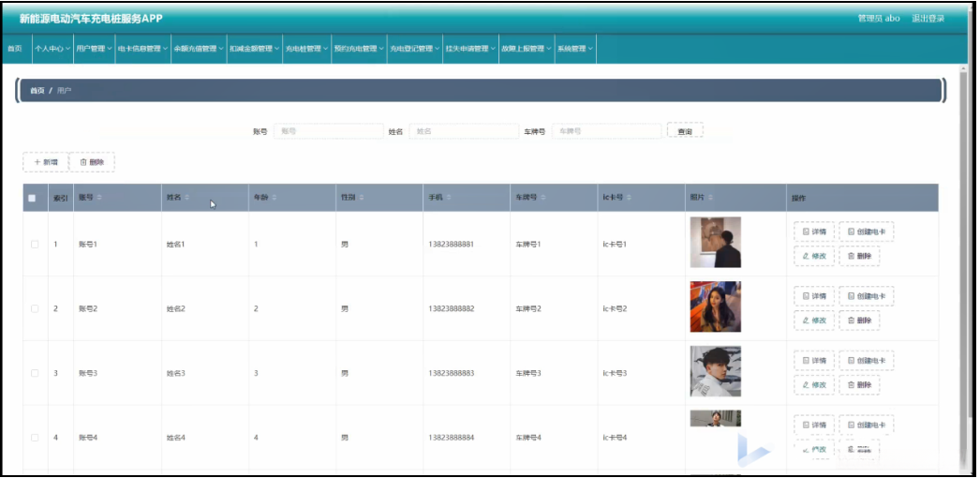View 详情 for row 账号2
The width and height of the screenshot is (980, 478).
814,295
